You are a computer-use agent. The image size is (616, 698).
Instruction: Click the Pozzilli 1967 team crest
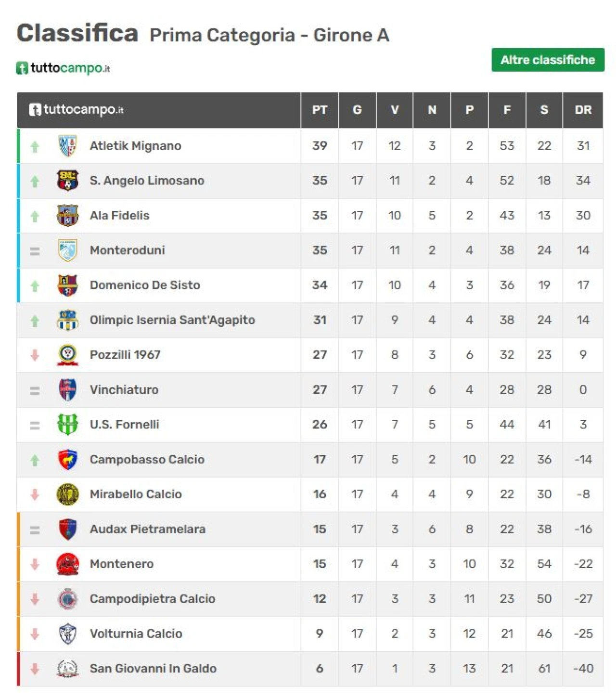coord(67,355)
